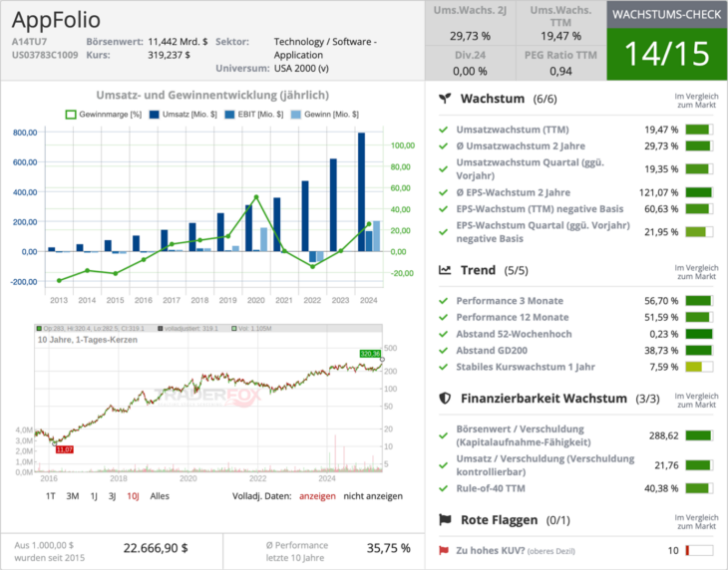Click the checkmark next to Stabiles Kurswachstum 1 Jahr
Screen dimensions: 728x570
tap(444, 367)
